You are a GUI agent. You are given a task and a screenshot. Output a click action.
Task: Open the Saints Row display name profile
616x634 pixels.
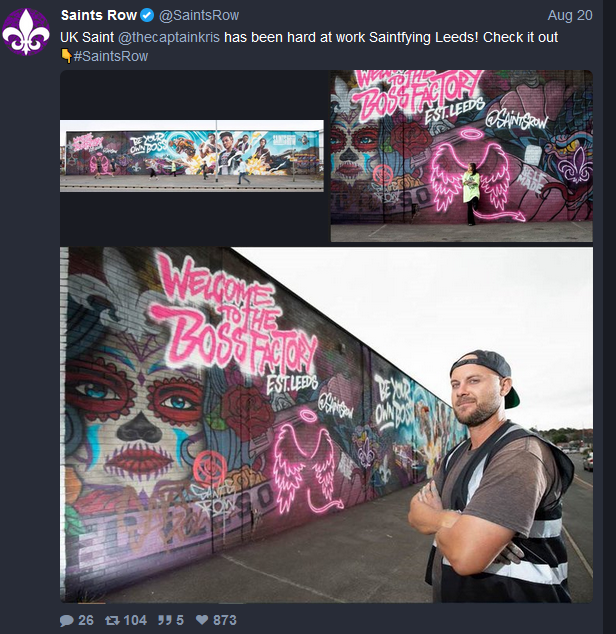point(99,15)
